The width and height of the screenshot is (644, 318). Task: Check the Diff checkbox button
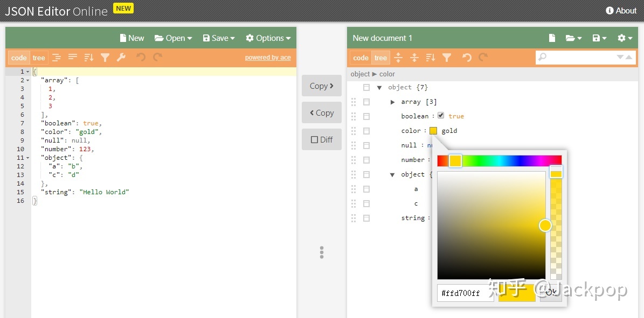pos(322,139)
